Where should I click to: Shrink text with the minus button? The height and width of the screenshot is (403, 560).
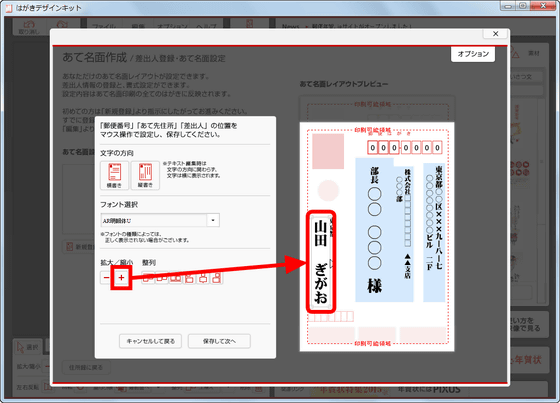(106, 277)
